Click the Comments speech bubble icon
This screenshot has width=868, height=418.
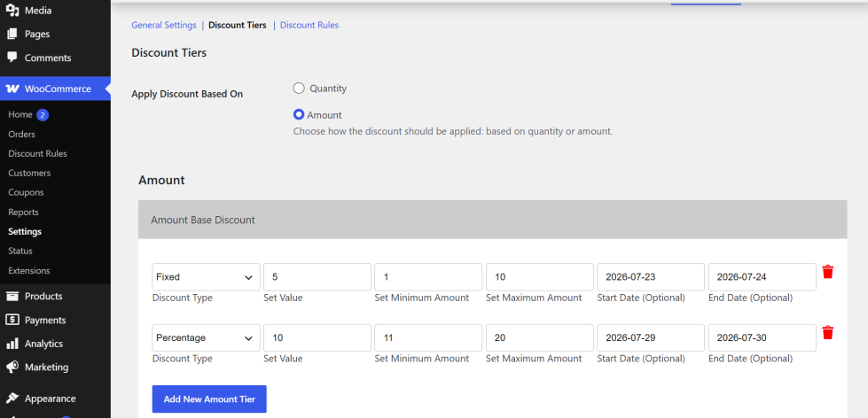pyautogui.click(x=12, y=58)
